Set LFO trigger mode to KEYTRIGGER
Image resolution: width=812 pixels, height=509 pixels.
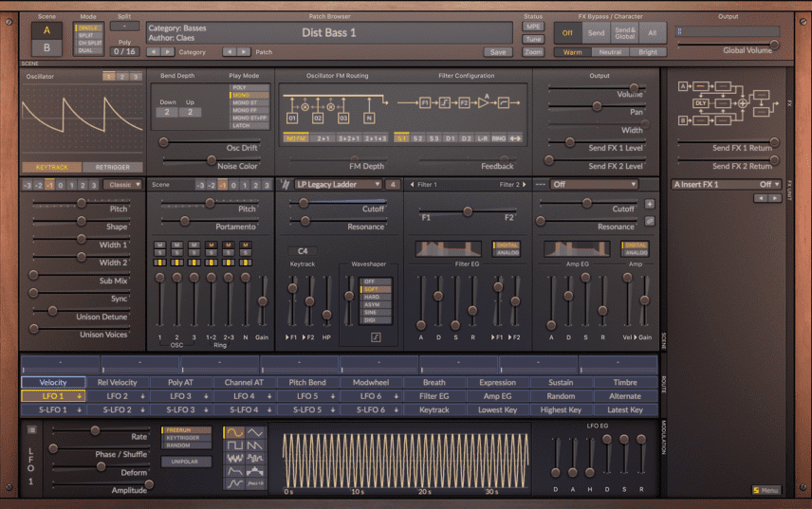coord(186,438)
